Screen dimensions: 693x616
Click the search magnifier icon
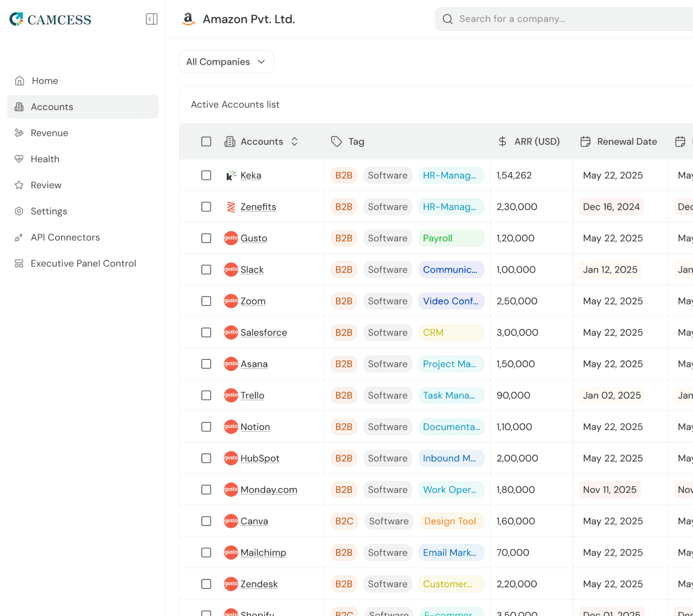pyautogui.click(x=447, y=19)
